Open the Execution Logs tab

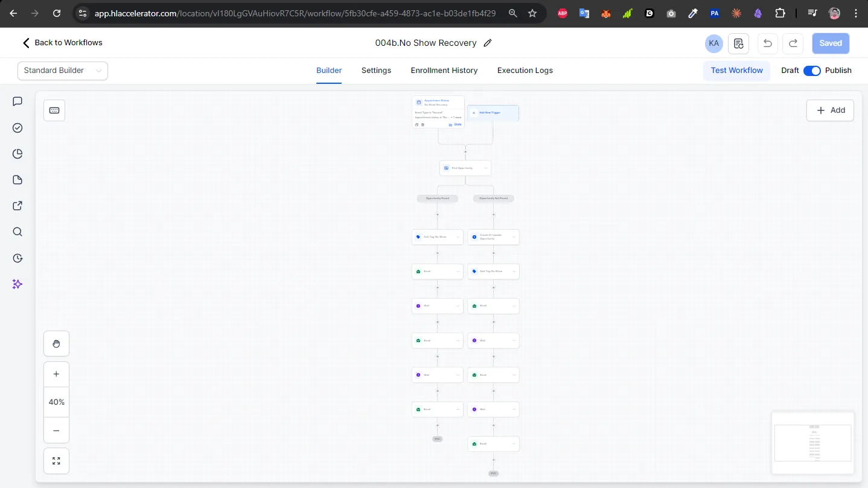(x=525, y=71)
